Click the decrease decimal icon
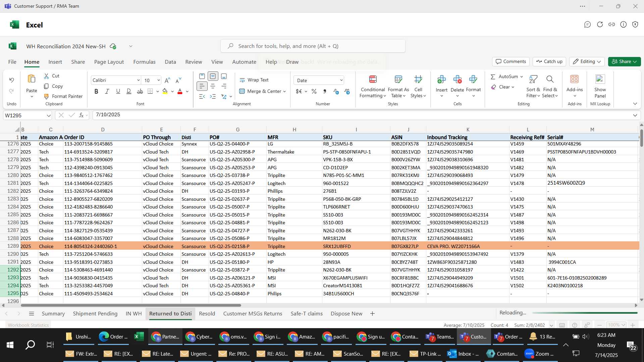The image size is (644, 362). click(347, 91)
